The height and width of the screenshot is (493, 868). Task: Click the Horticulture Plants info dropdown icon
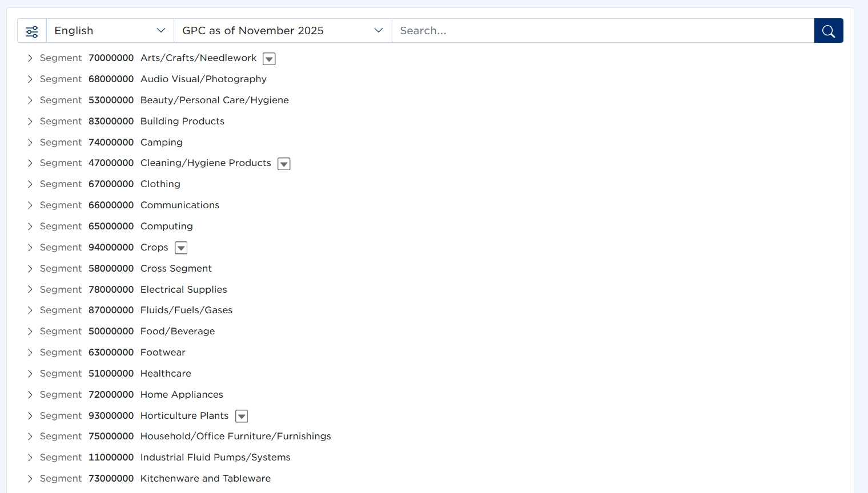[242, 416]
